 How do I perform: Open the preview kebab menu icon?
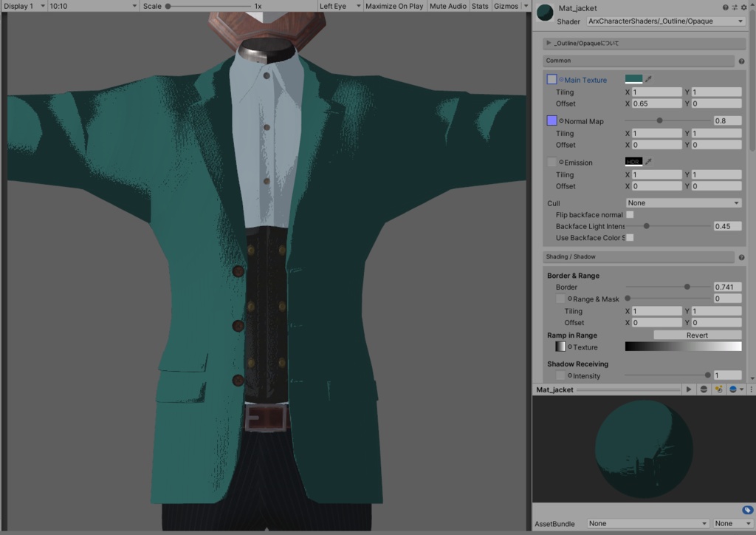[752, 389]
